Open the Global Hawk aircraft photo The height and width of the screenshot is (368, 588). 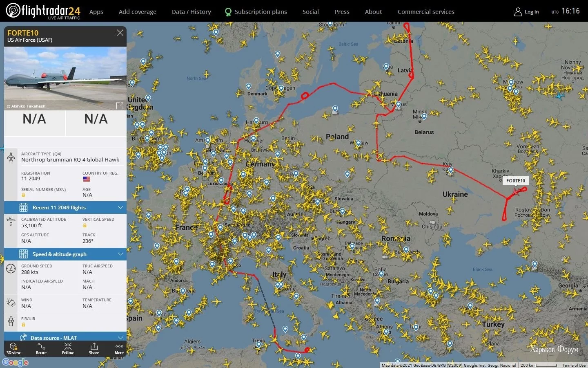(x=65, y=78)
